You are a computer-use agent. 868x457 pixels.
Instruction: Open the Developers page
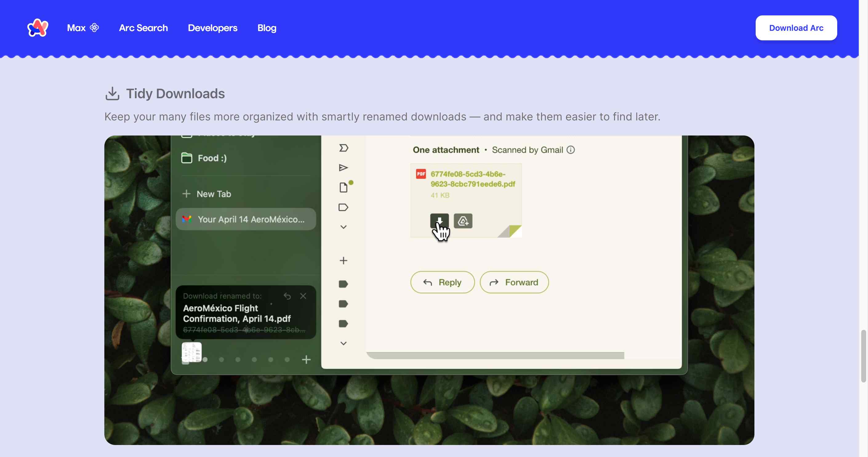click(213, 28)
